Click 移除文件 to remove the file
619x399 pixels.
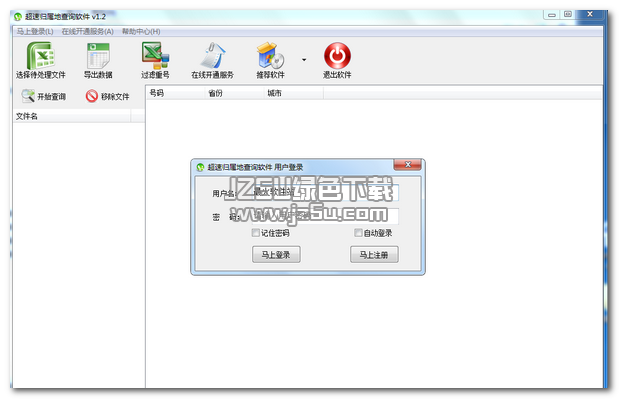coord(107,96)
